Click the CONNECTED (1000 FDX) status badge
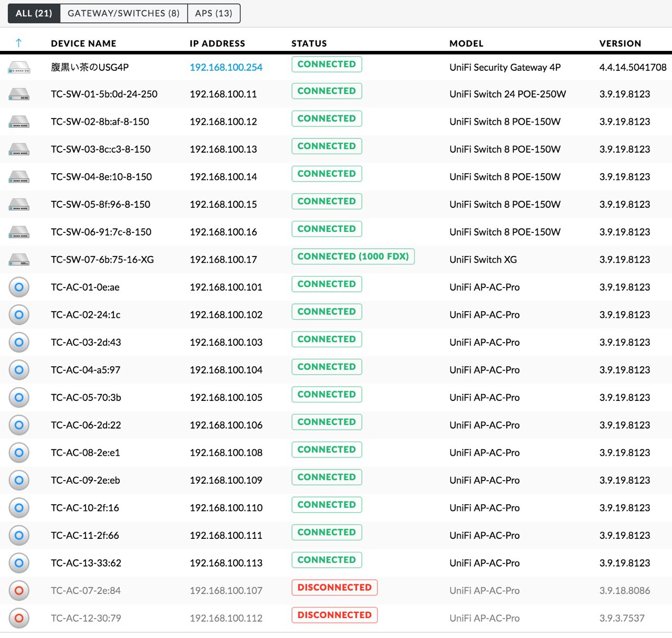The width and height of the screenshot is (672, 638). point(353,257)
